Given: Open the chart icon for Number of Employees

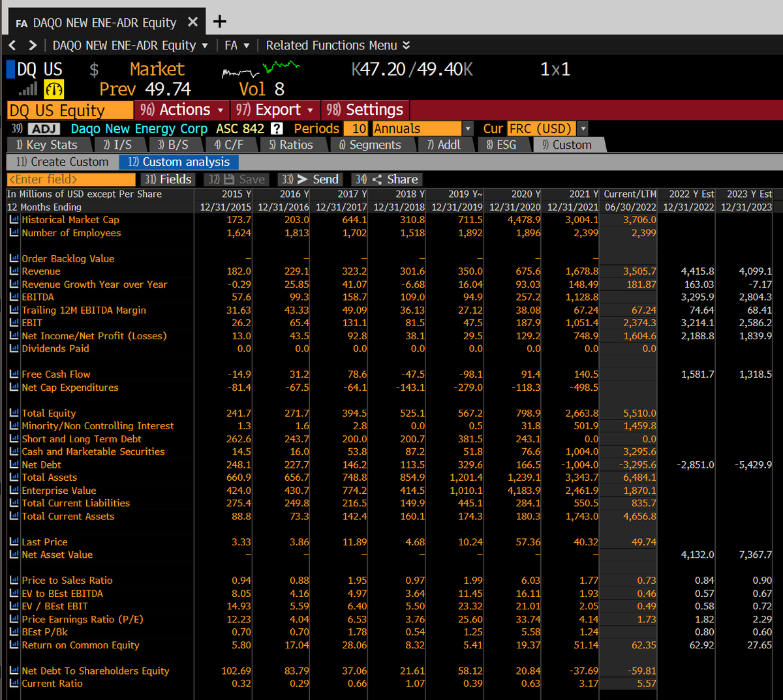Looking at the screenshot, I should click(x=14, y=233).
